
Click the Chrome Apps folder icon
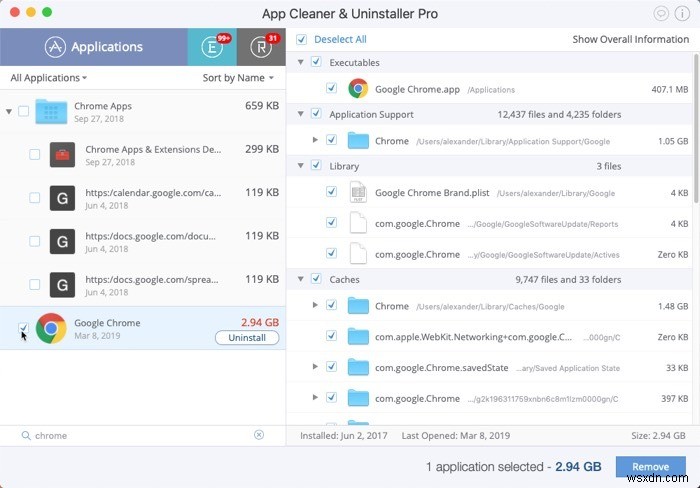(x=51, y=111)
